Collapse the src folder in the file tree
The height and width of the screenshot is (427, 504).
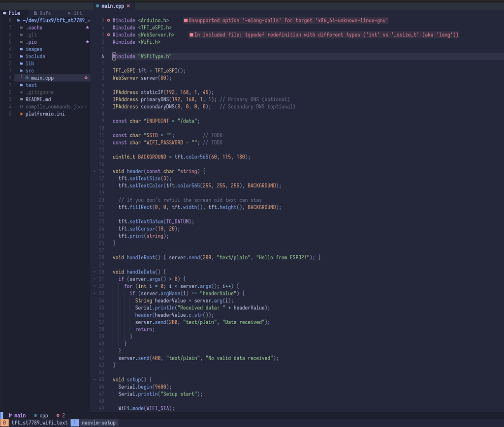click(31, 70)
